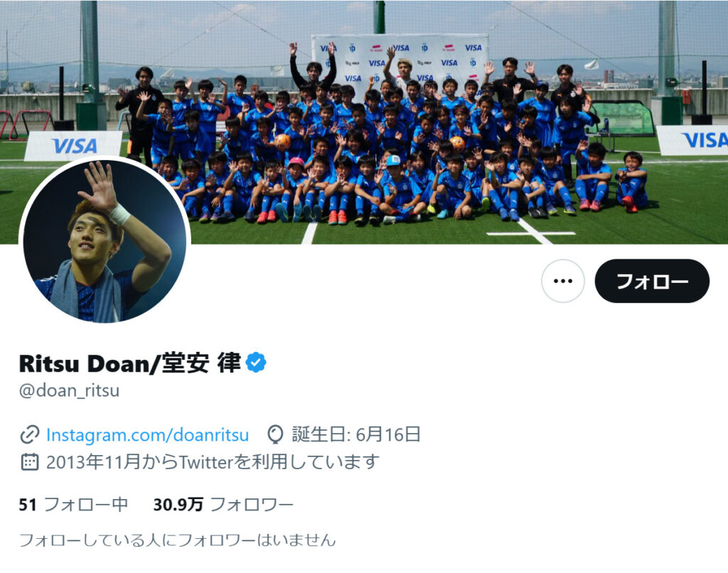Click the right VISA signboard in banner
This screenshot has width=728, height=573.
pyautogui.click(x=693, y=140)
